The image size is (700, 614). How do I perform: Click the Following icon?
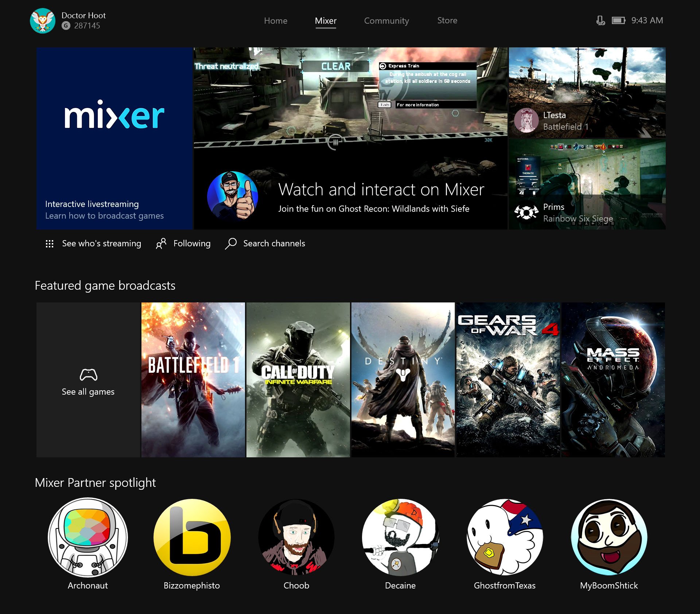(161, 243)
